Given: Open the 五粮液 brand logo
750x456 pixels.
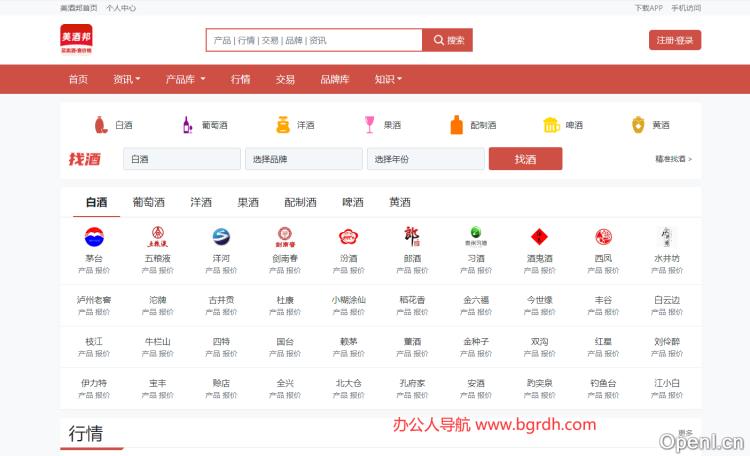Looking at the screenshot, I should pyautogui.click(x=158, y=237).
